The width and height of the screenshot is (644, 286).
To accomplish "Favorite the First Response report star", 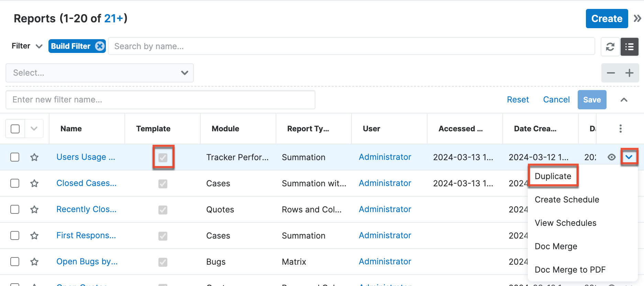I will (34, 235).
